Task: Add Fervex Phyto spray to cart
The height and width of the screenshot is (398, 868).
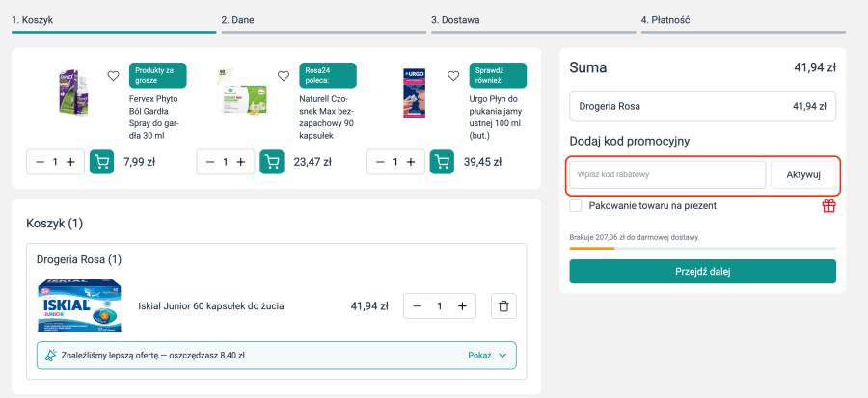Action: [102, 162]
